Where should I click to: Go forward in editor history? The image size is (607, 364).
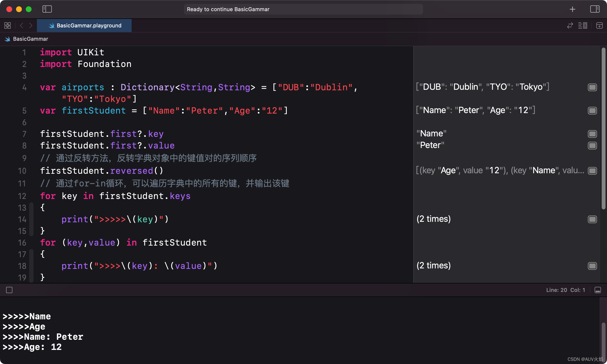point(31,25)
